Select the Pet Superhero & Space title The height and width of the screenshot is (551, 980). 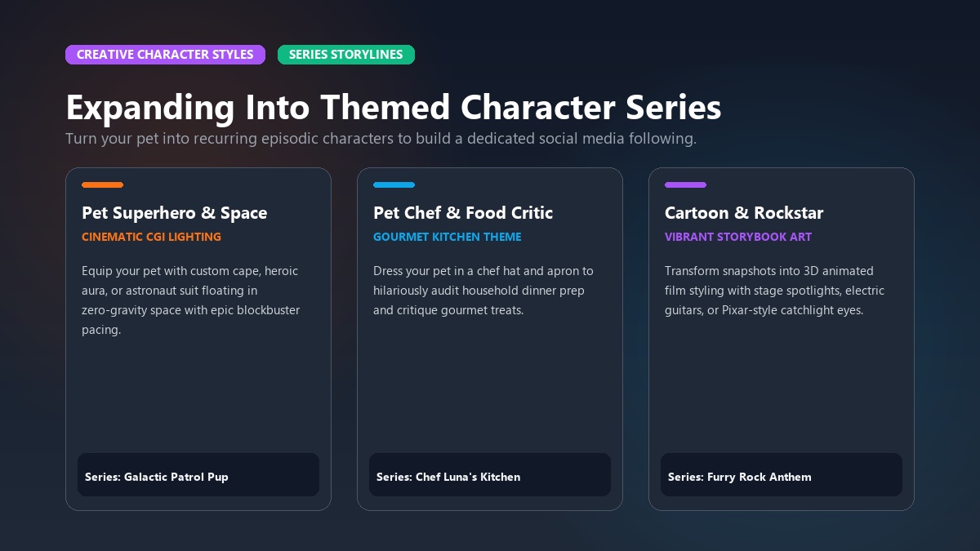pyautogui.click(x=175, y=213)
